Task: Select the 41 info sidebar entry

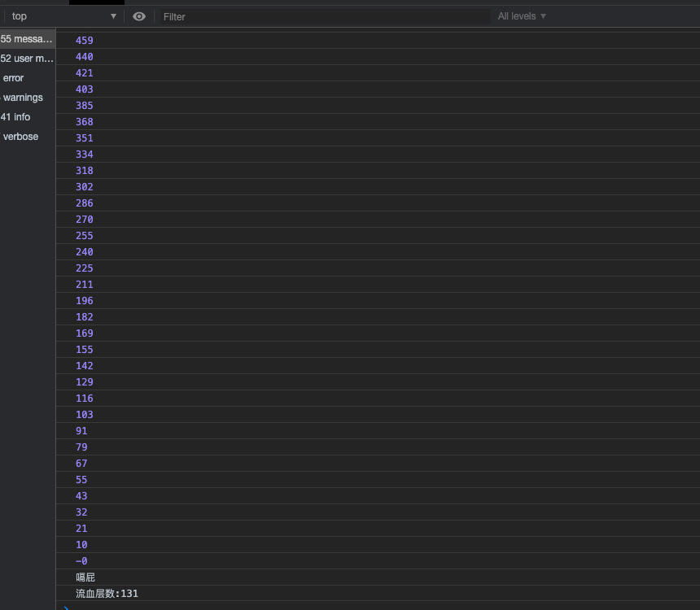Action: (28, 117)
